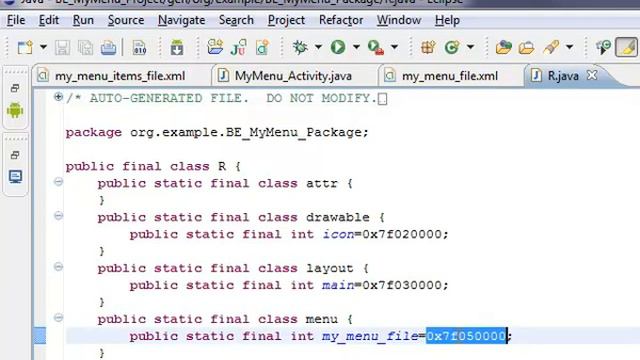Click the main=0x7f030000 field
640x360 pixels.
pyautogui.click(x=385, y=285)
